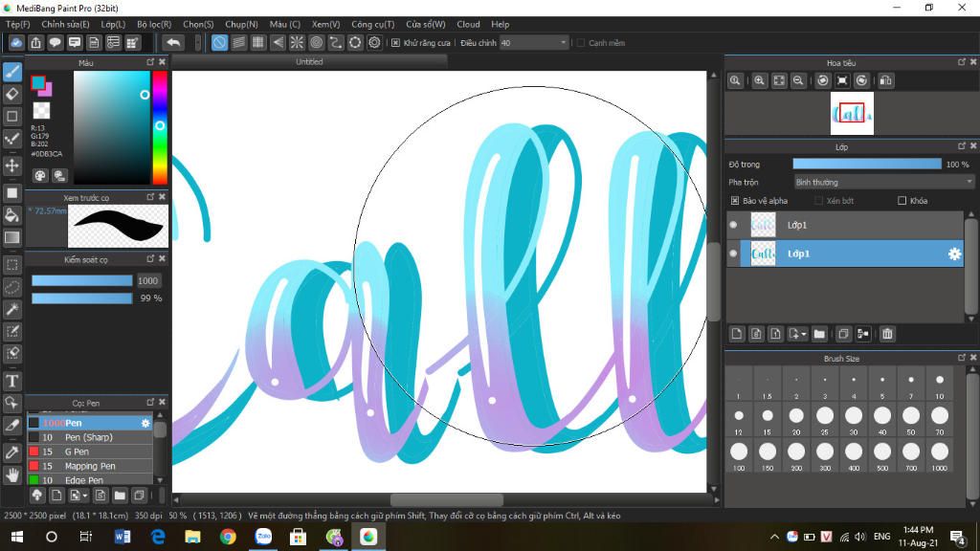Click the foreground cyan color swatch
980x551 pixels.
point(38,82)
